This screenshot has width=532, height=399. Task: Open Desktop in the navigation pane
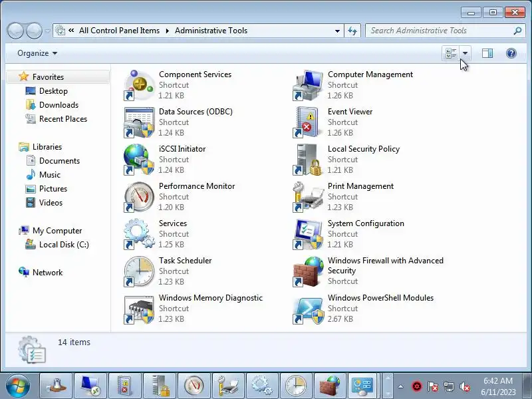click(53, 91)
